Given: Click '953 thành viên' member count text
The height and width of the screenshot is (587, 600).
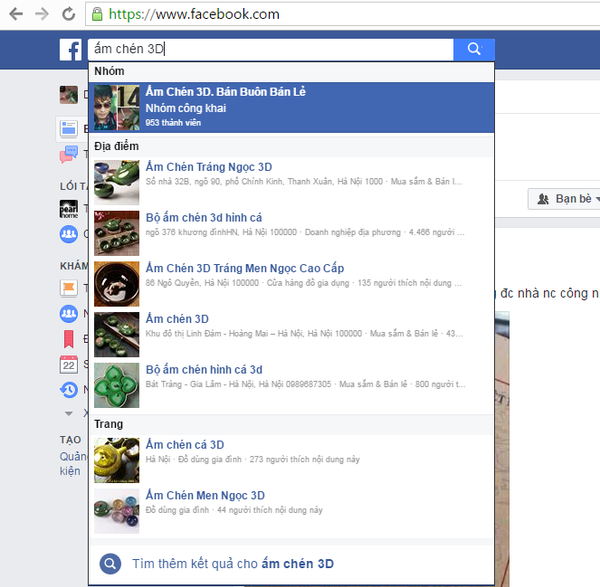Looking at the screenshot, I should pos(173,122).
